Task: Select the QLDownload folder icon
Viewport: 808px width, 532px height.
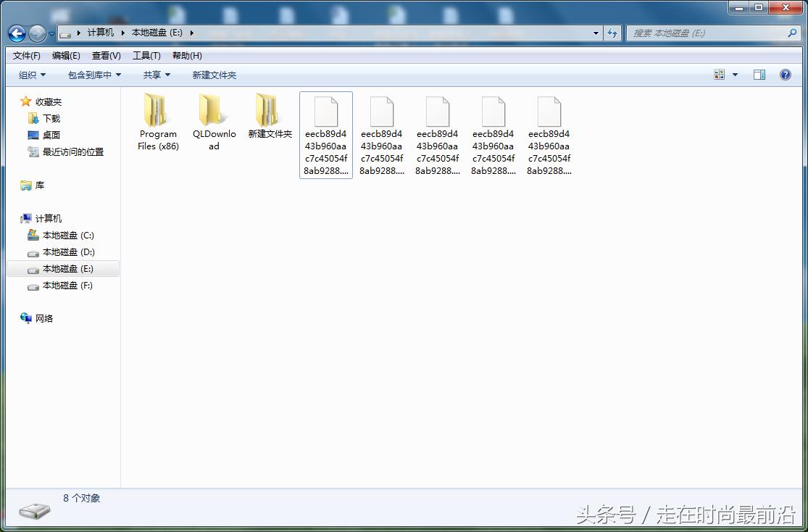Action: point(212,109)
